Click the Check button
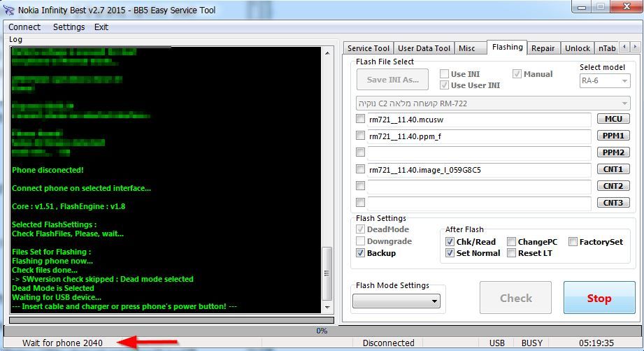The image size is (644, 351). coord(516,298)
